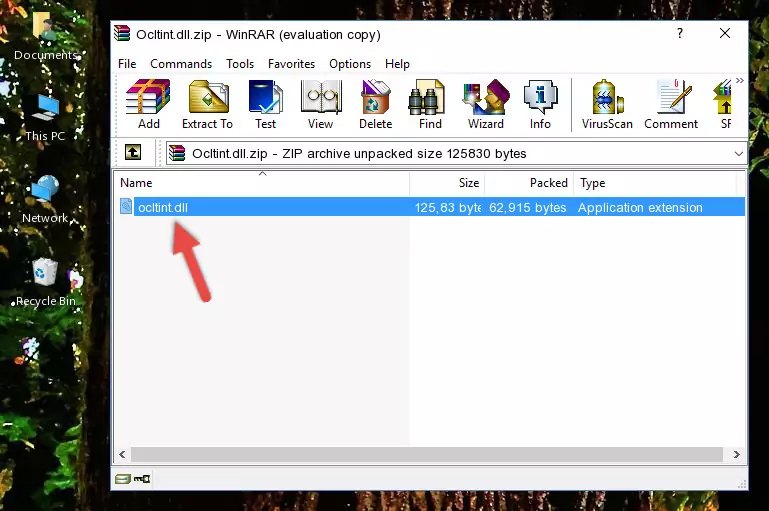
Task: Click the Extract To toolbar icon
Action: 207,104
